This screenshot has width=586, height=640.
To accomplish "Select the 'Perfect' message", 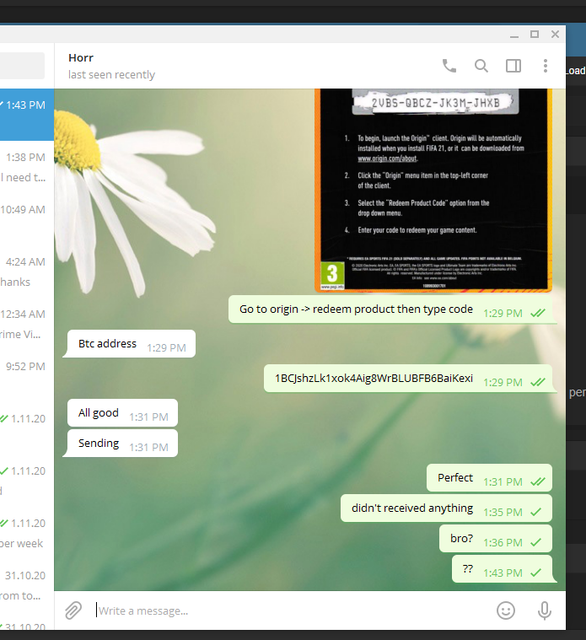I will point(489,478).
